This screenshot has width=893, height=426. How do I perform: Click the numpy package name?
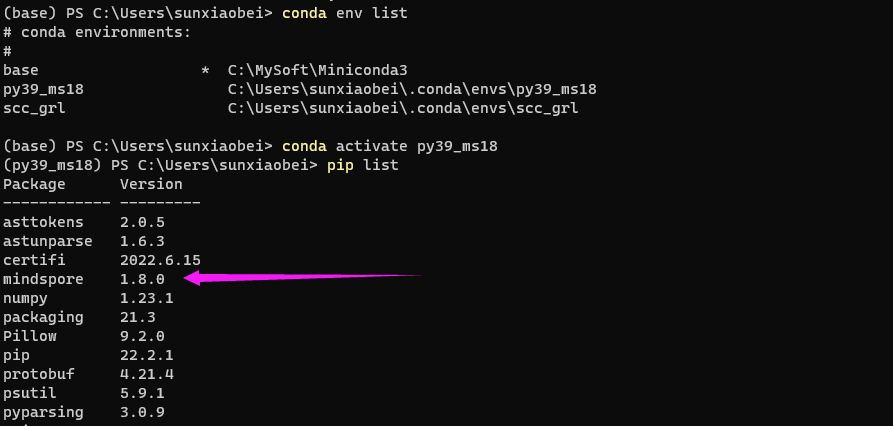[25, 298]
